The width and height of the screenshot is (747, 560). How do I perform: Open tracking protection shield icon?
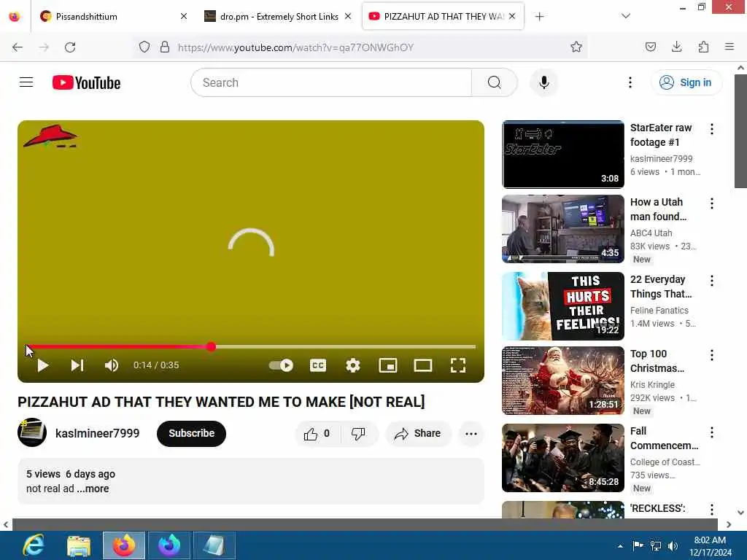[144, 47]
